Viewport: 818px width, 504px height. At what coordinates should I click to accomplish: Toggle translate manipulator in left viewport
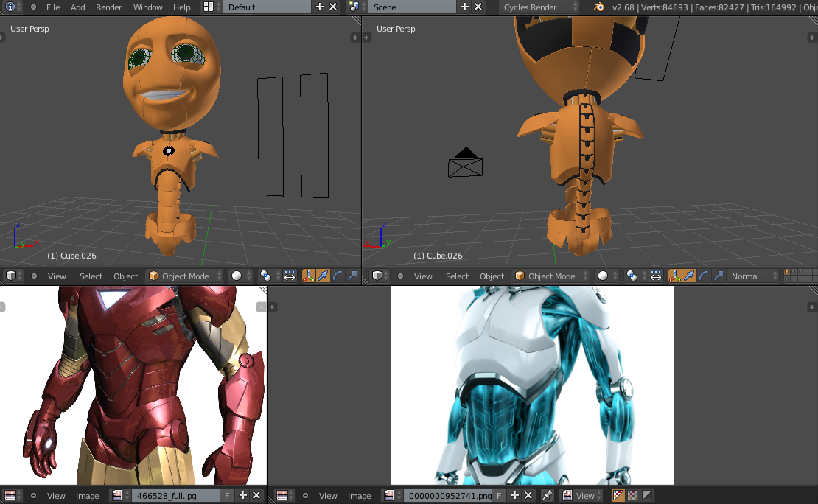(x=323, y=276)
